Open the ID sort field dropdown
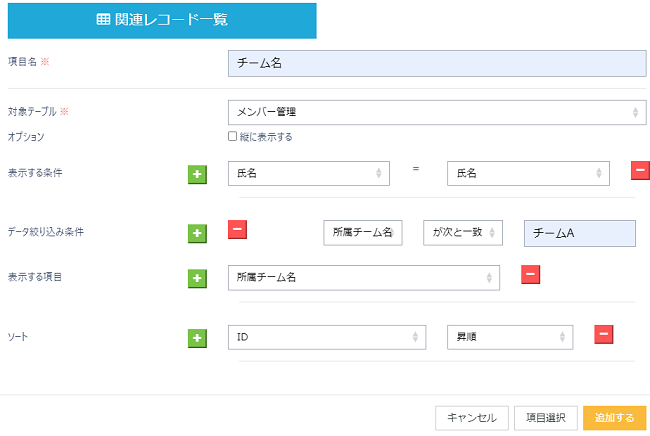 coord(326,338)
